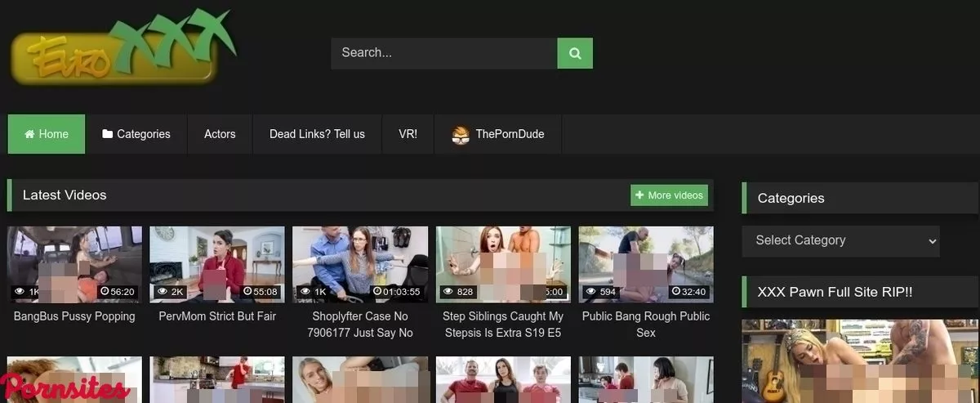
Task: Open the Actors menu item
Action: tap(220, 134)
